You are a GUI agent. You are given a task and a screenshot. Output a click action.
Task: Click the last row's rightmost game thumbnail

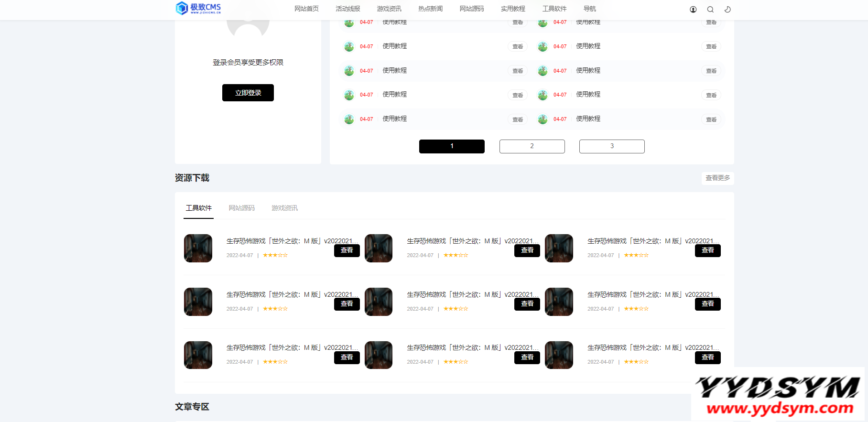tap(559, 355)
